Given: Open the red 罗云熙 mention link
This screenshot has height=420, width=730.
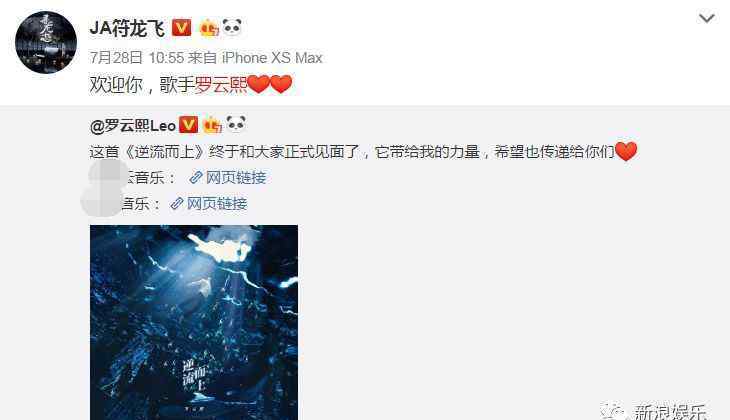Looking at the screenshot, I should 221,84.
